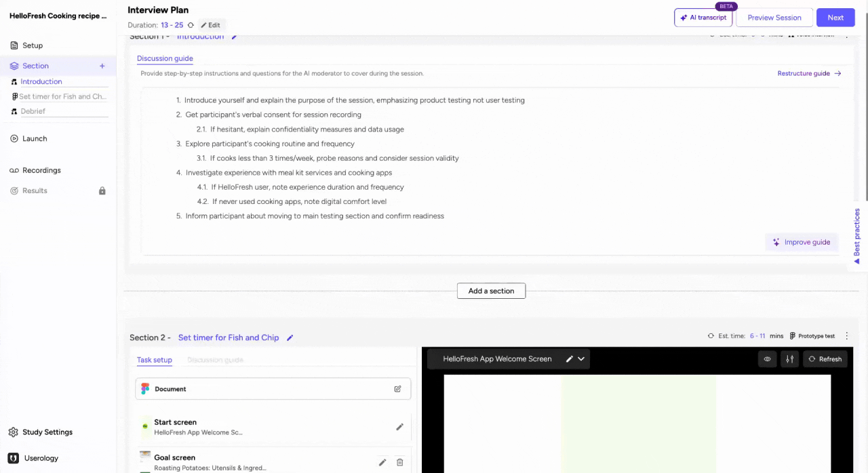This screenshot has width=868, height=473.
Task: Delete the Goal screen
Action: (399, 462)
